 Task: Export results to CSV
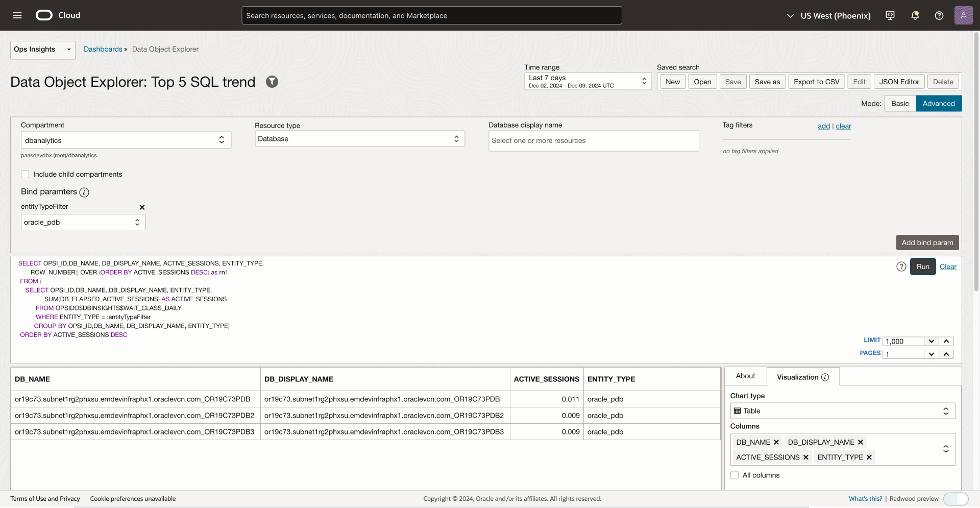[817, 82]
